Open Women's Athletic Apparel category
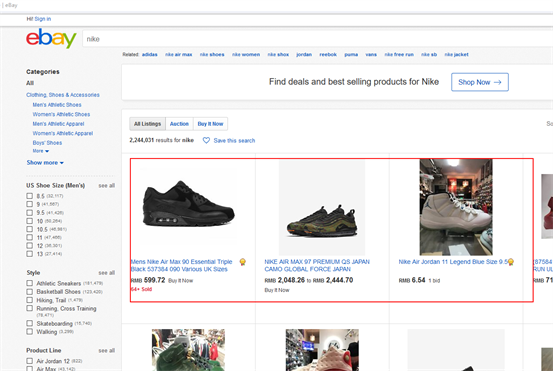 point(63,133)
